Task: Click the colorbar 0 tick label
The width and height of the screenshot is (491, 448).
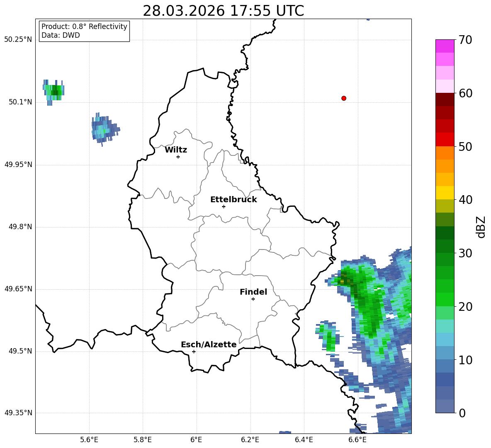Action: click(462, 413)
